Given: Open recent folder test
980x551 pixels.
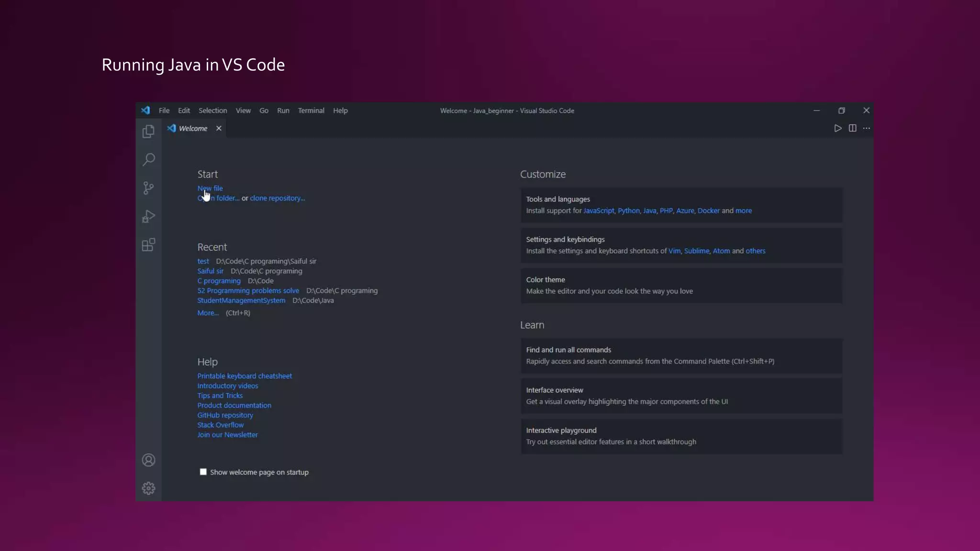Looking at the screenshot, I should click(203, 261).
